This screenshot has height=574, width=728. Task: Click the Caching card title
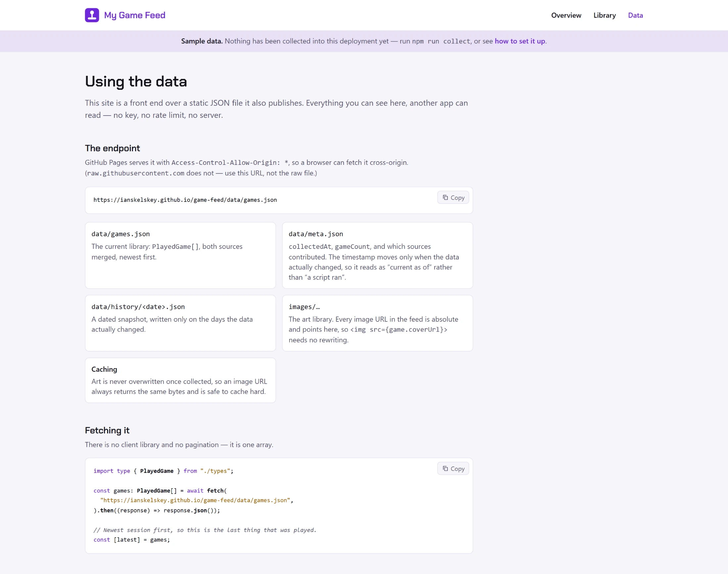(x=104, y=369)
